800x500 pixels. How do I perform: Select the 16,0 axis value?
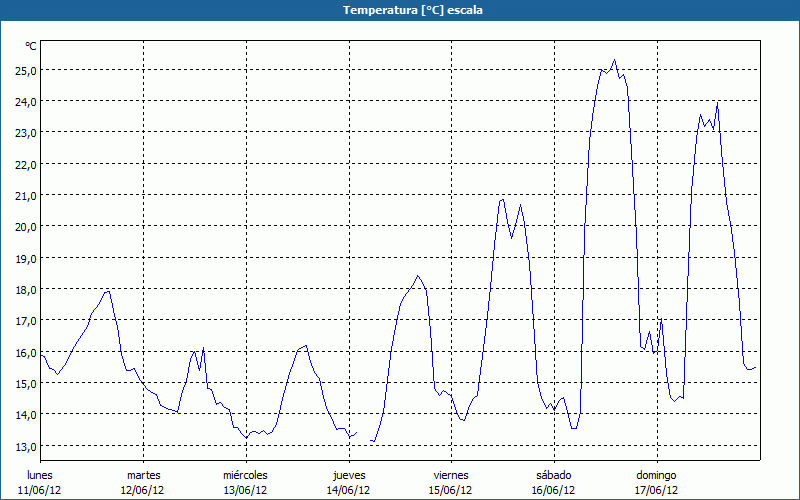[26, 353]
